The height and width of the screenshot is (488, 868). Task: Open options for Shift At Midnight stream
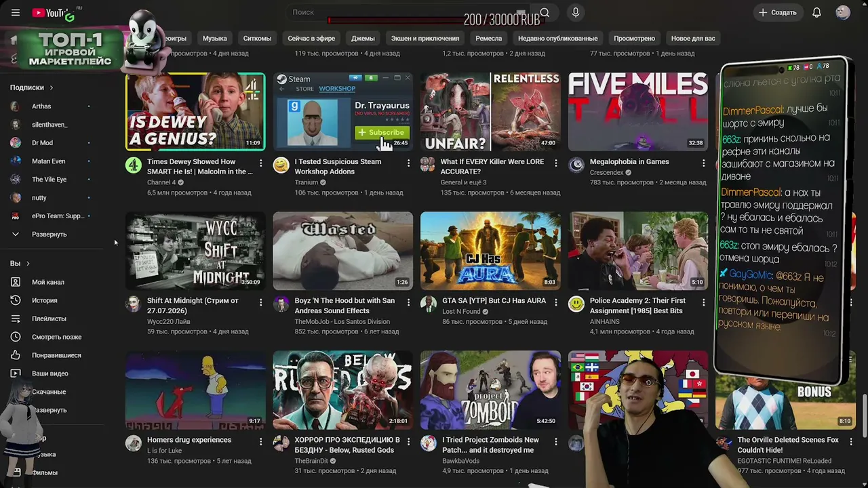pyautogui.click(x=260, y=302)
